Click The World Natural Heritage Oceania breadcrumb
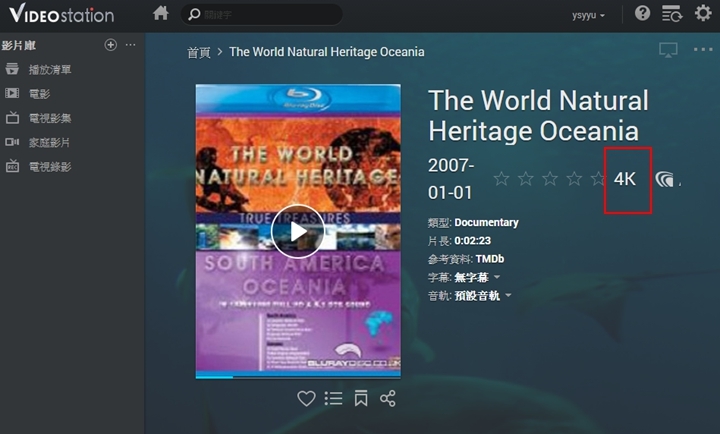Viewport: 720px width, 434px height. tap(327, 52)
